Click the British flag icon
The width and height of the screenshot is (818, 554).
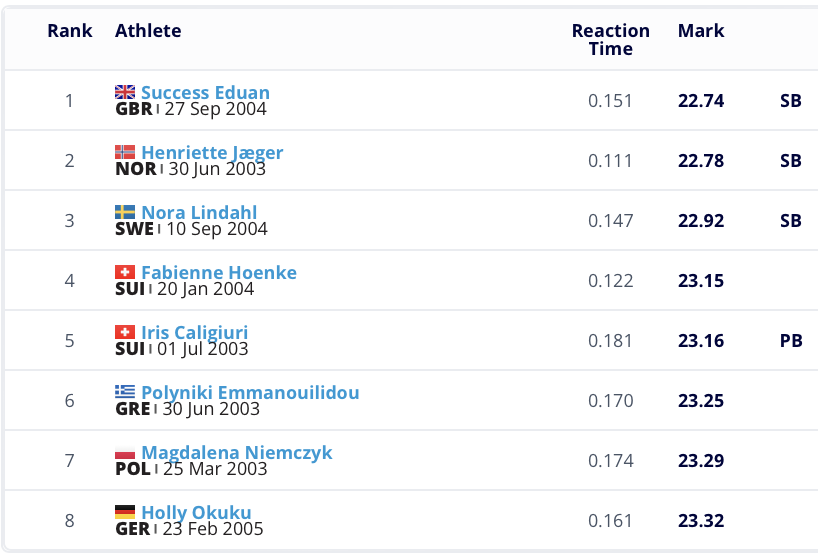125,93
